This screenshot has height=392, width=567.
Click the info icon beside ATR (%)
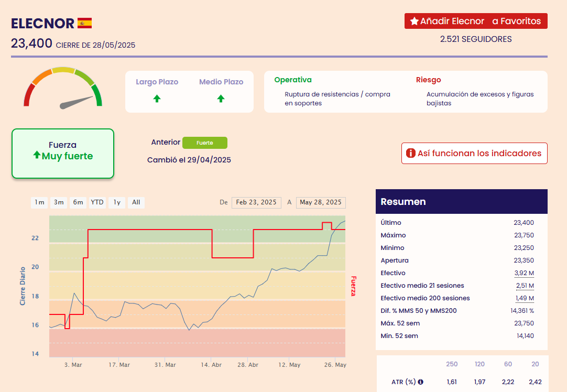click(x=420, y=382)
